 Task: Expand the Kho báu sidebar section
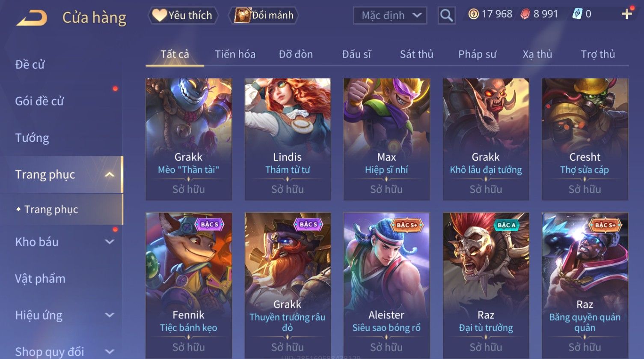pyautogui.click(x=110, y=242)
